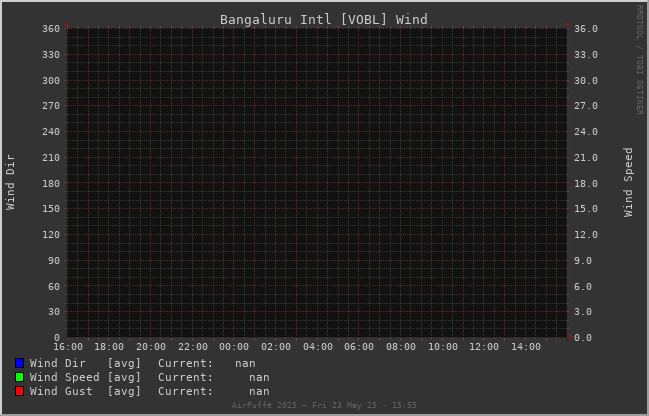
Task: Click the 3.0 wind speed axis value
Action: click(x=583, y=312)
